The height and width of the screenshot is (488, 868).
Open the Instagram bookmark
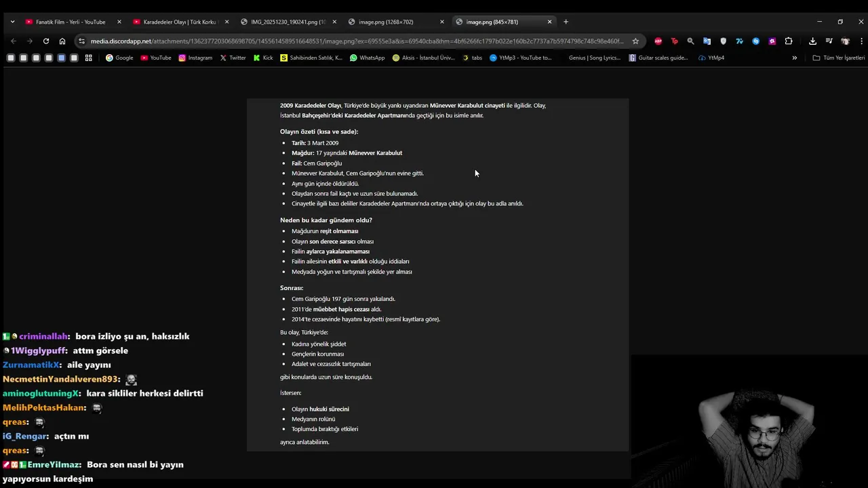pyautogui.click(x=195, y=58)
